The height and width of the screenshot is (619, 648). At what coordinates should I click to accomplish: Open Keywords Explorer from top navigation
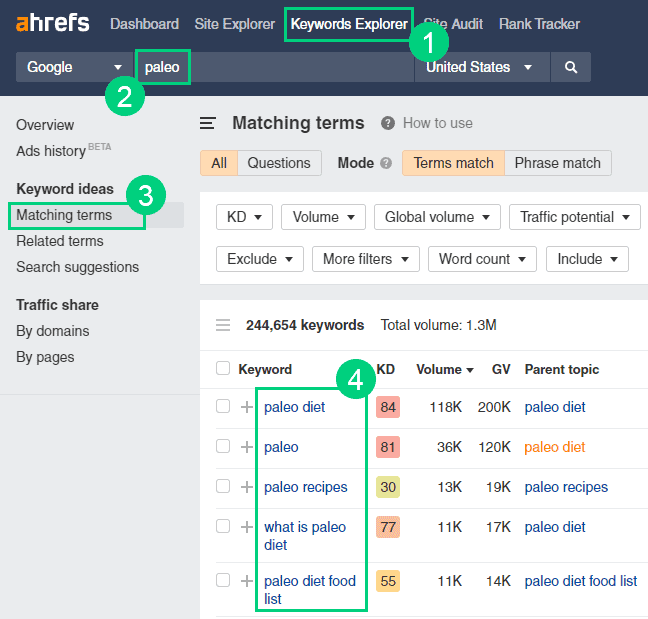pyautogui.click(x=349, y=24)
